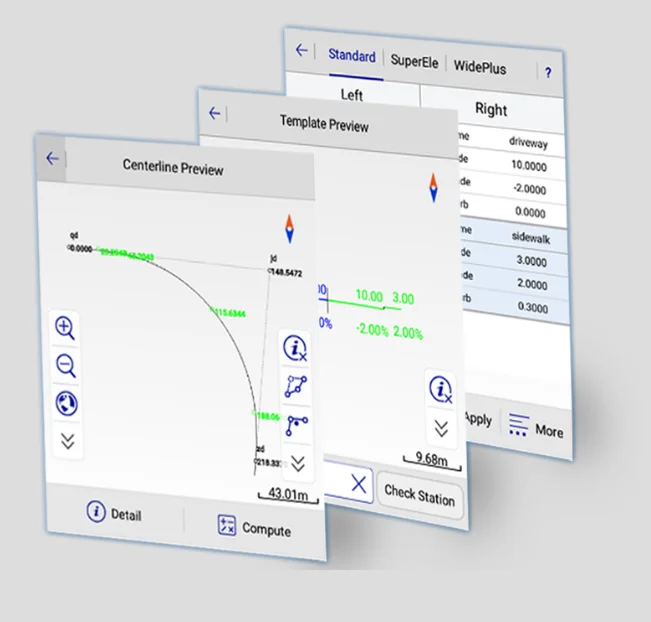Click the -2.00% slope label

[x=372, y=330]
